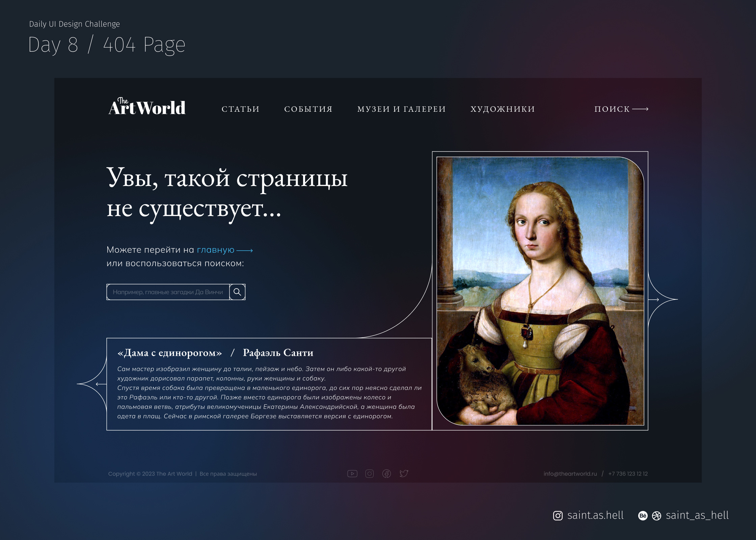
Task: Open the СОБЫТИЯ menu item
Action: tap(308, 109)
